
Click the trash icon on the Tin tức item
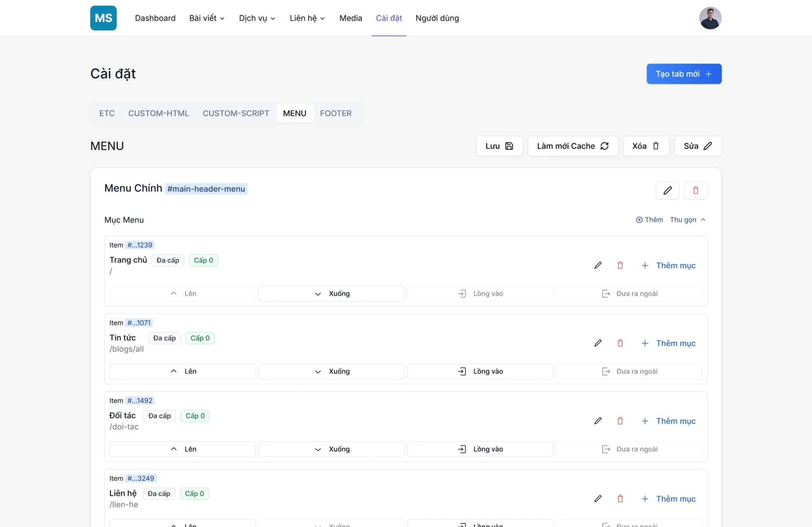pos(620,343)
